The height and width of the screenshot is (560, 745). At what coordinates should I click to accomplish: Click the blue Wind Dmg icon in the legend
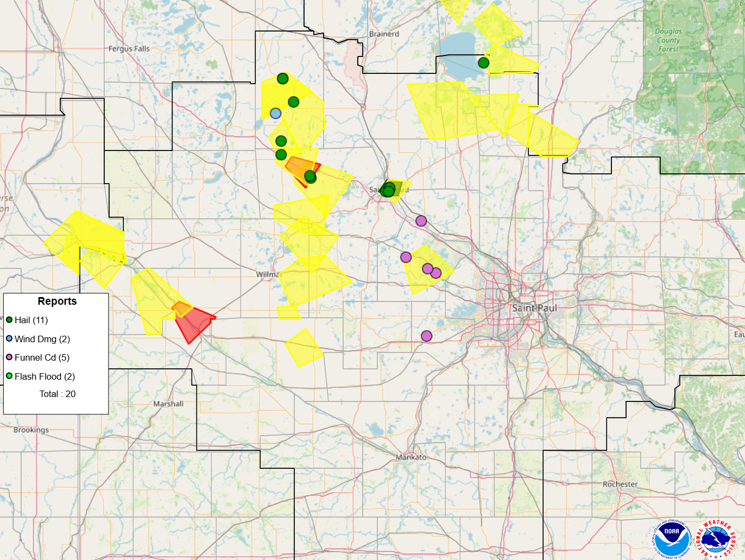click(x=9, y=338)
